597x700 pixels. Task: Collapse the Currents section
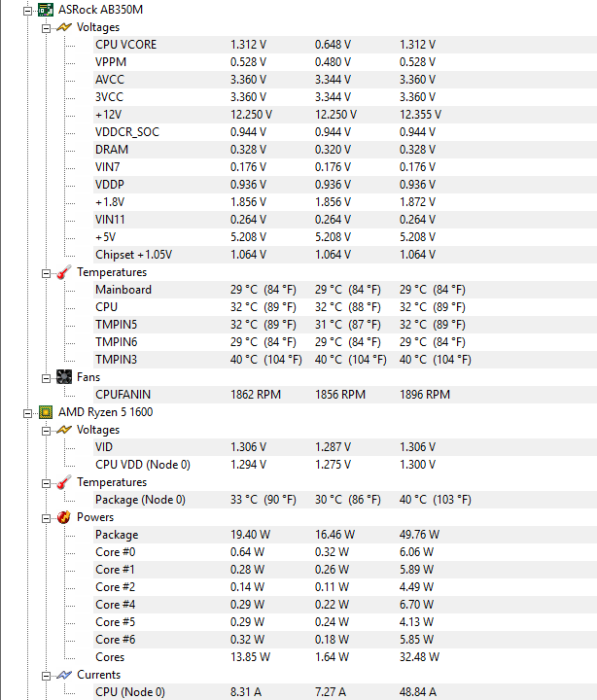[x=46, y=677]
